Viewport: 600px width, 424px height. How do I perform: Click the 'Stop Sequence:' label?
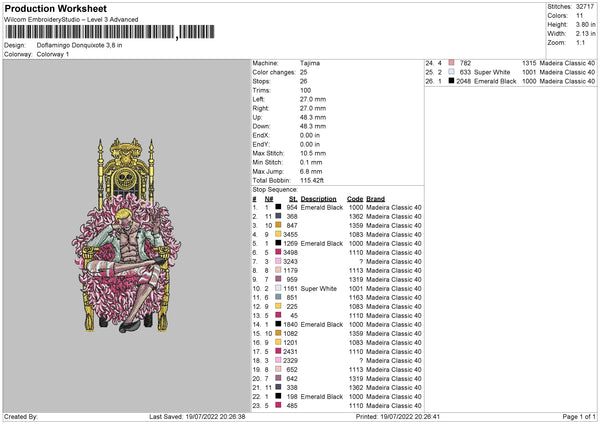click(275, 189)
